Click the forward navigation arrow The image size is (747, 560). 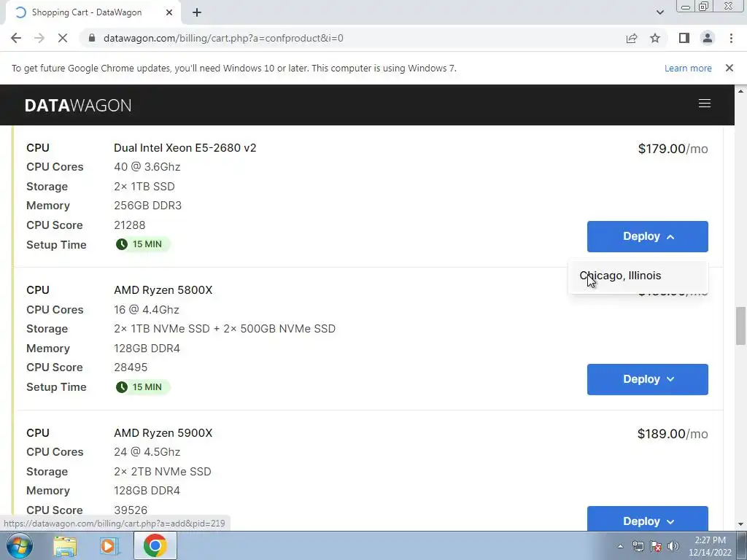pos(39,38)
